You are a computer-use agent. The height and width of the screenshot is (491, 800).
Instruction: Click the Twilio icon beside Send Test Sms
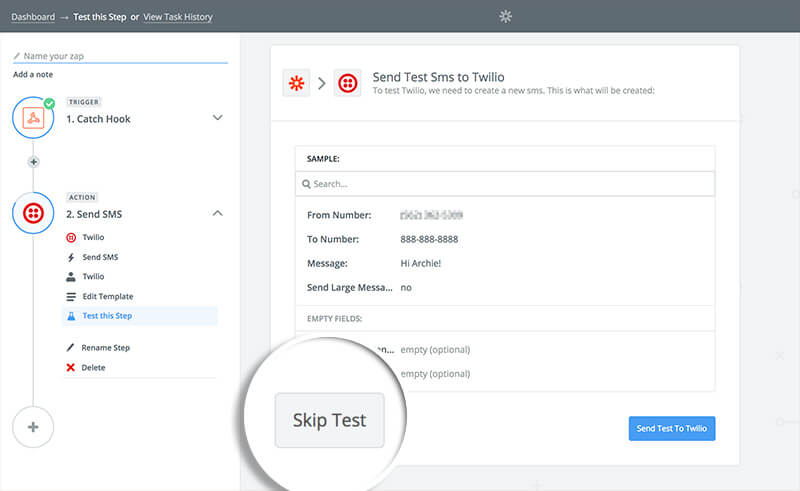click(x=347, y=83)
